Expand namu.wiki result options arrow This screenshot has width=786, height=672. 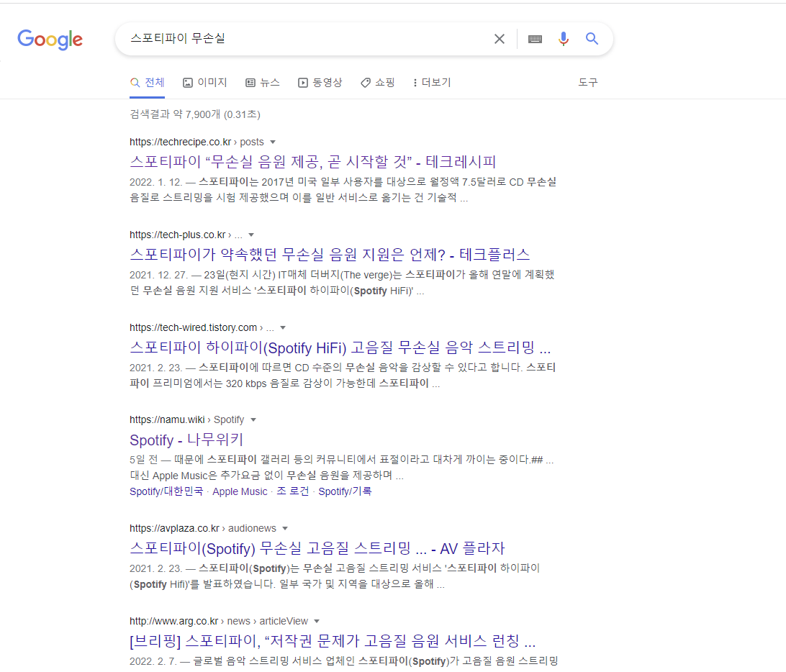coord(253,420)
